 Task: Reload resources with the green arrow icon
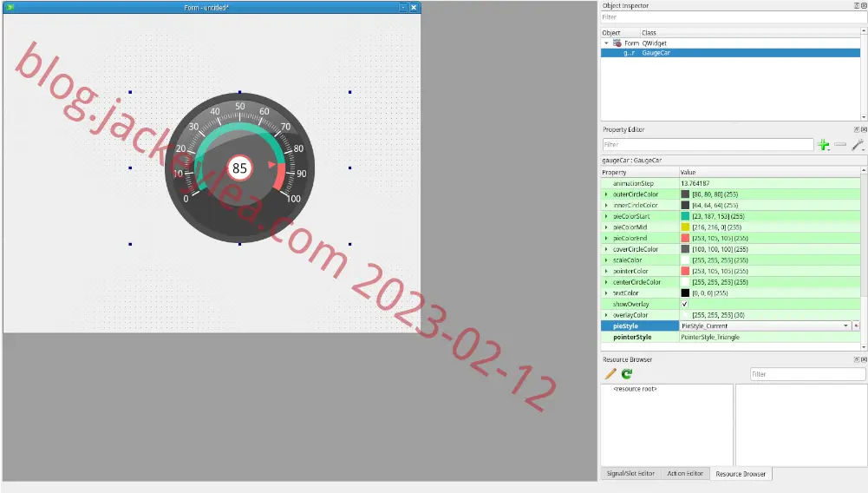click(627, 374)
